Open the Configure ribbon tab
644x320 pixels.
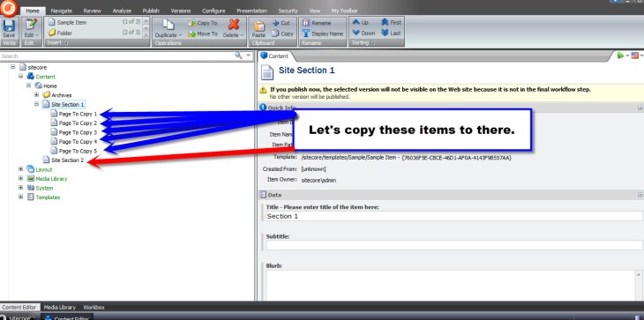pyautogui.click(x=213, y=11)
